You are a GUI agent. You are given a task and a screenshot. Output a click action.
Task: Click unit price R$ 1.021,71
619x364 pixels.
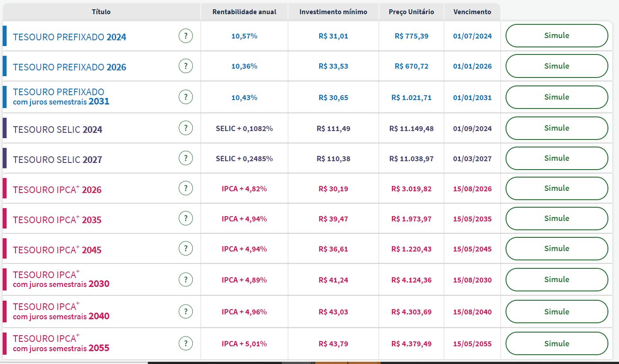tap(411, 97)
